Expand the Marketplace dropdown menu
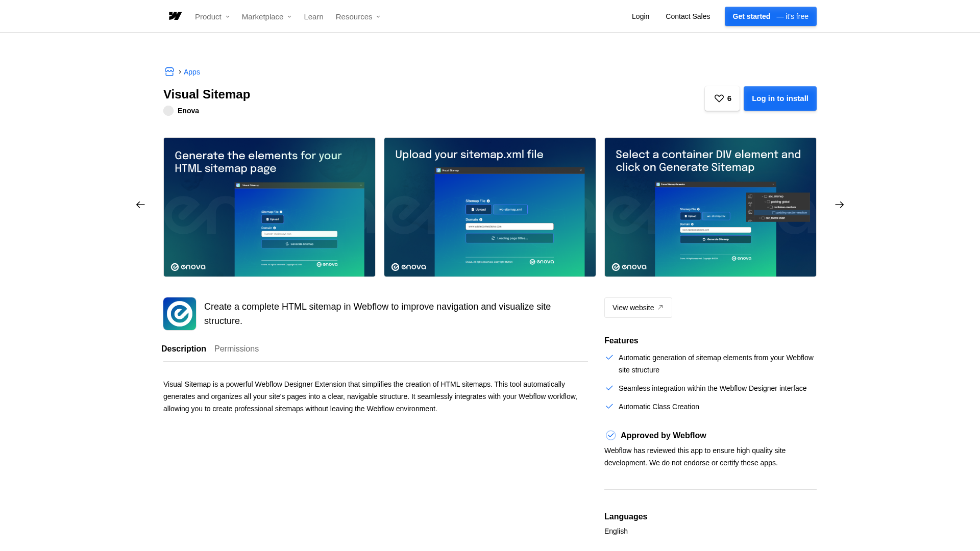Viewport: 980px width, 551px height. pos(266,17)
